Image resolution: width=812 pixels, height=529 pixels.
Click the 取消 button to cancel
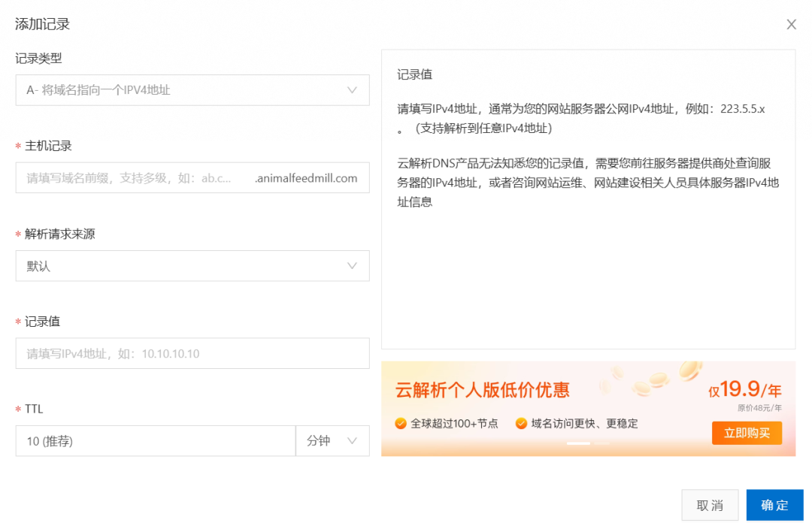(710, 506)
